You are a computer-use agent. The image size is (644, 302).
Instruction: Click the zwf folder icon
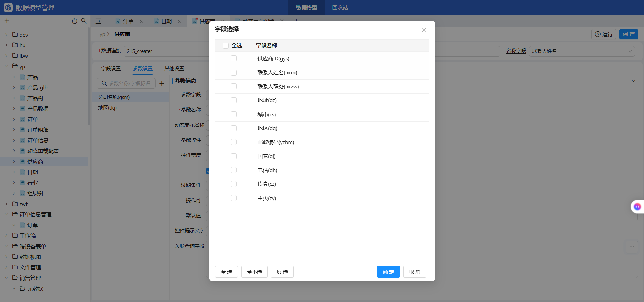(15, 204)
